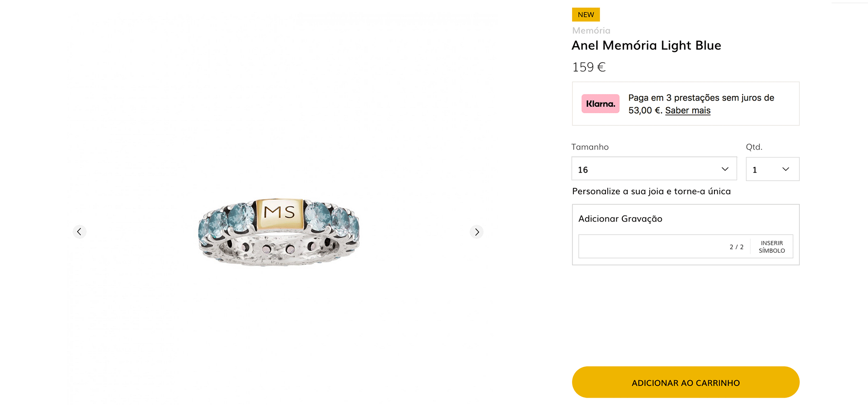Go to the previous product image

79,232
